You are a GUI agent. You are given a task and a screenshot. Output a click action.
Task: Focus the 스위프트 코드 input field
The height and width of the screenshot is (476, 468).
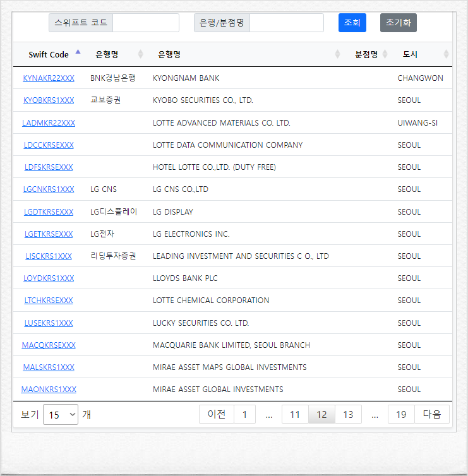point(146,23)
